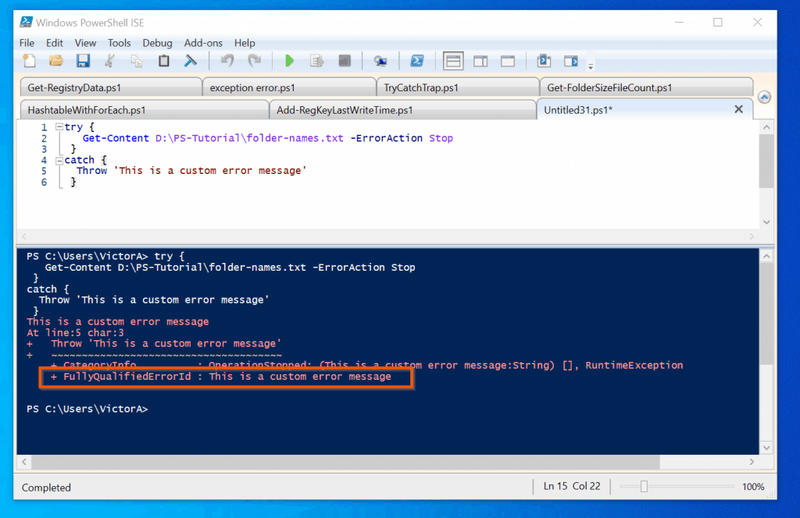Collapse the try block outline toggle
This screenshot has width=800, height=518.
59,127
